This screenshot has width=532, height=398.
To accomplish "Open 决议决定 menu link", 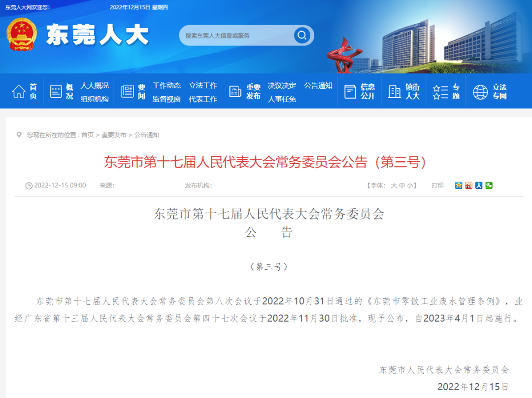I will coord(282,86).
